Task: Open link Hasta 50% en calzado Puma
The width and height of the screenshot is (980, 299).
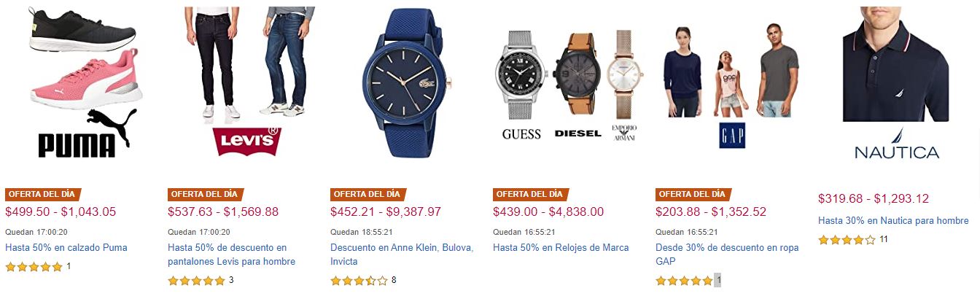Action: click(x=66, y=248)
